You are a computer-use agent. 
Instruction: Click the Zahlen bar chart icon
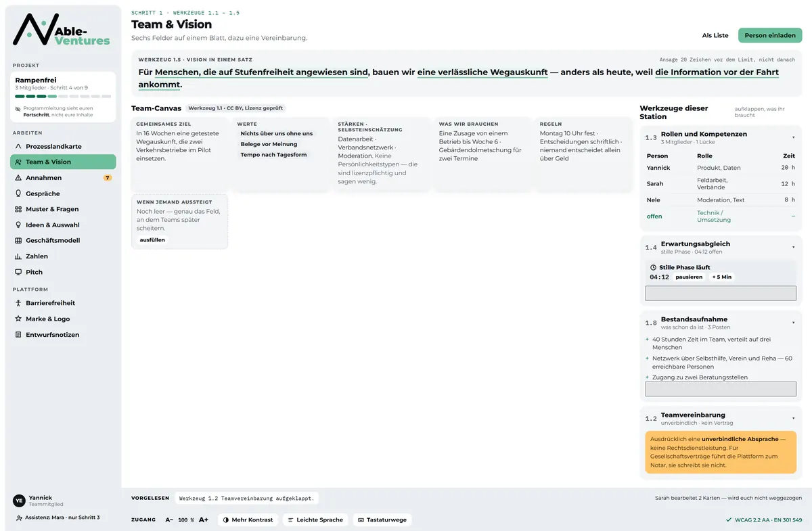click(x=19, y=256)
